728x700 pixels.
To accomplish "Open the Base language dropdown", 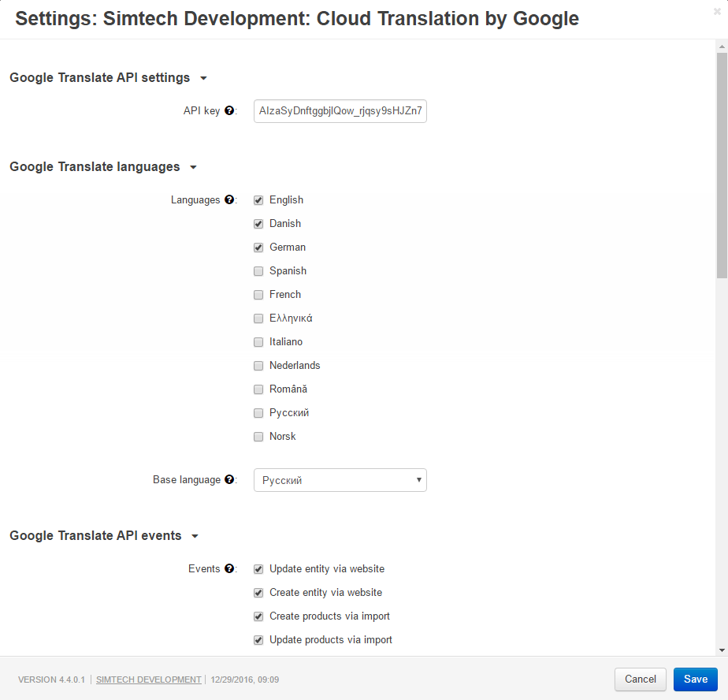I will pyautogui.click(x=340, y=480).
